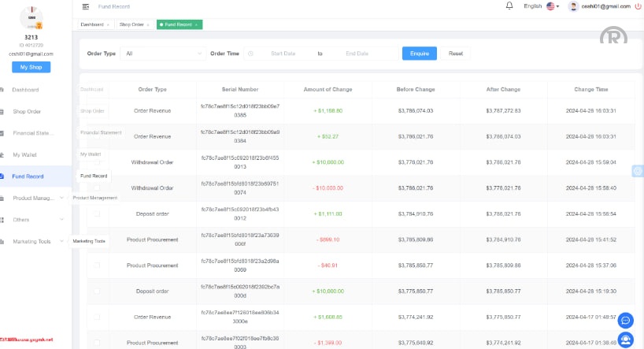The height and width of the screenshot is (349, 644).
Task: Click the customer service headset icon
Action: [626, 340]
